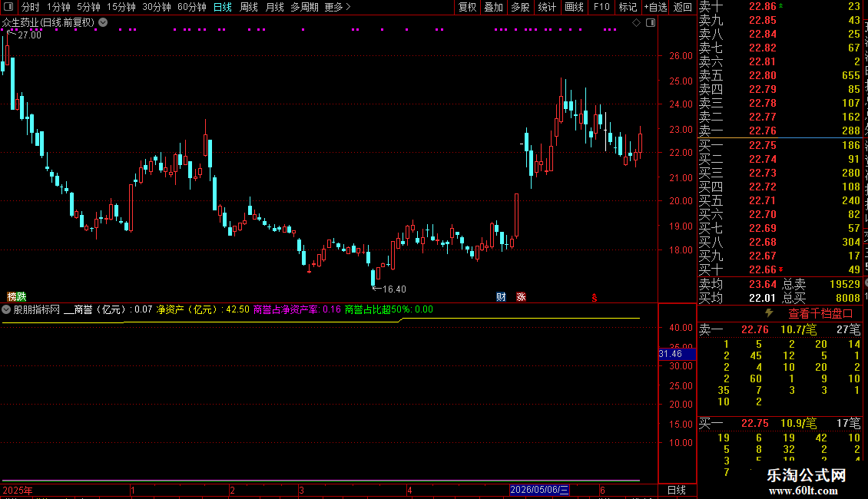Click the 财 financial marker icon
Viewport: 868px width, 499px height.
point(501,296)
